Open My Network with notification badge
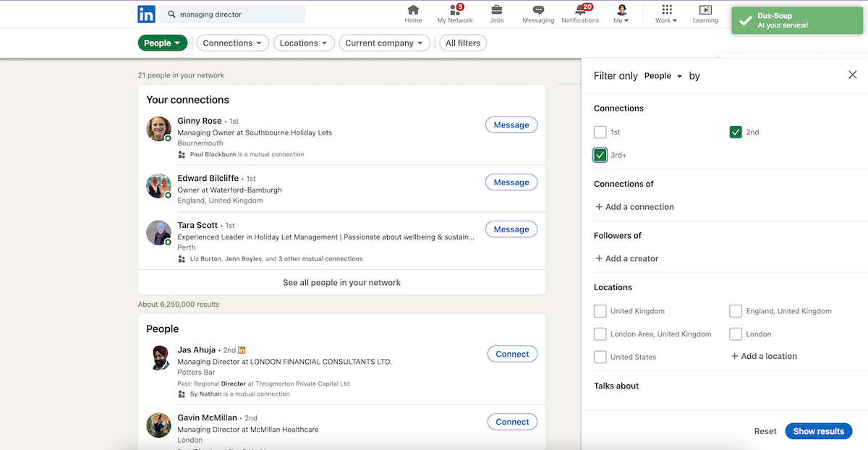The width and height of the screenshot is (868, 450). 454,12
